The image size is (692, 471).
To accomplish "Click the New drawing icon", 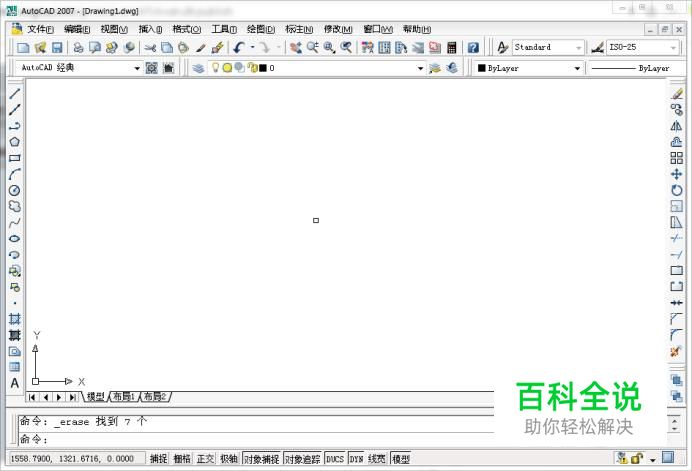I will pos(23,47).
